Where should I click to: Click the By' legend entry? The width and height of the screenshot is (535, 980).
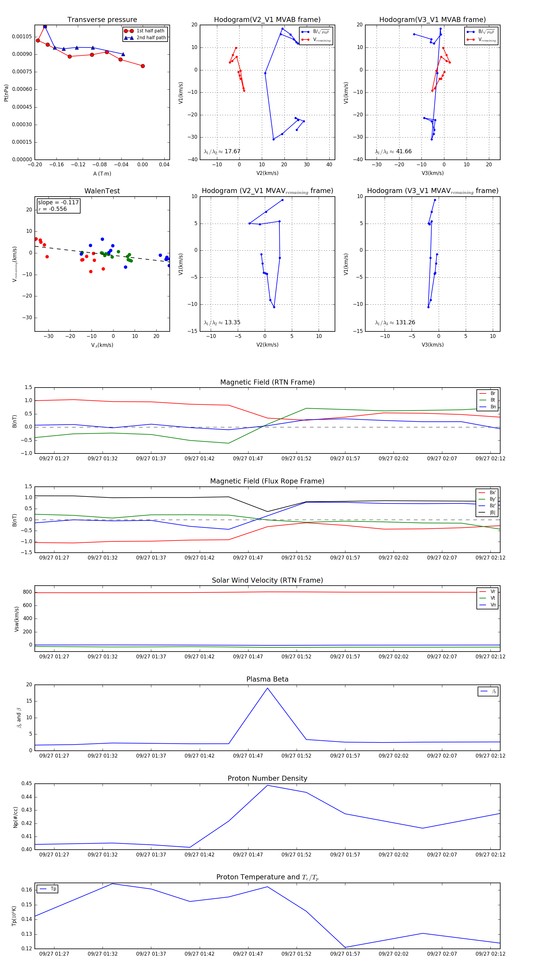coord(487,499)
